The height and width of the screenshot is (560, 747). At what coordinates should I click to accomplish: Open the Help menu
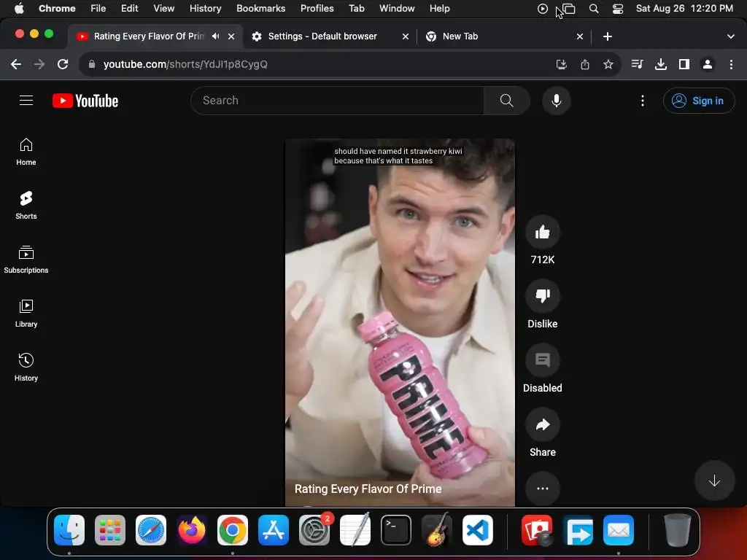click(x=439, y=9)
